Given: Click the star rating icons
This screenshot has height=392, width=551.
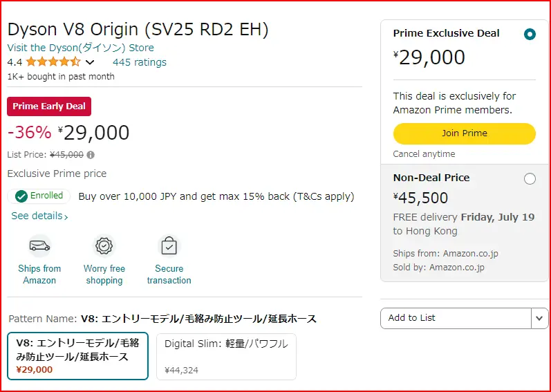Looking at the screenshot, I should point(53,62).
